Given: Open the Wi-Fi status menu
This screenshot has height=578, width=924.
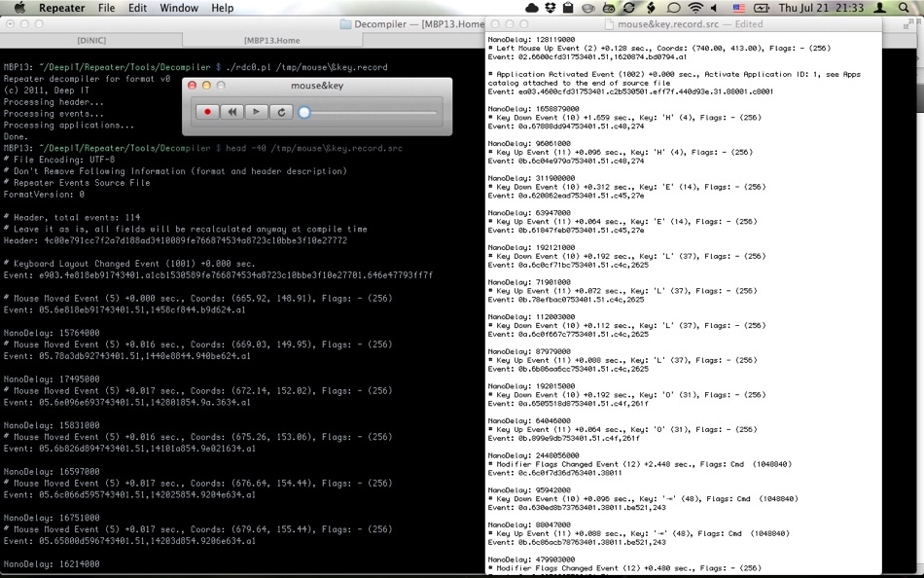Looking at the screenshot, I should click(696, 8).
